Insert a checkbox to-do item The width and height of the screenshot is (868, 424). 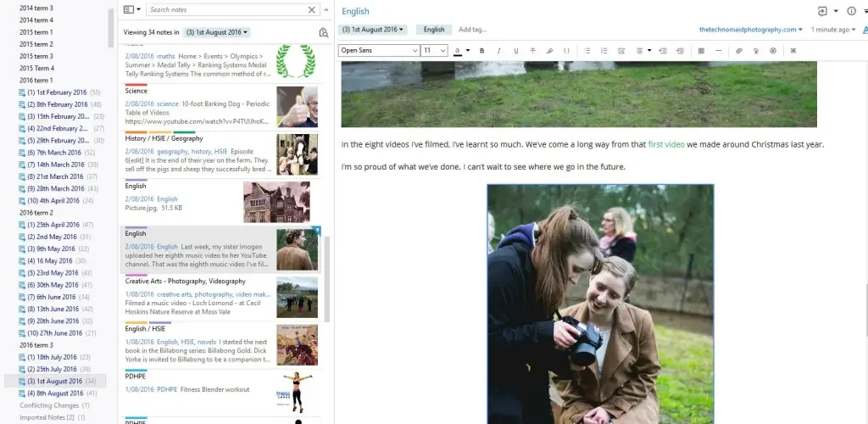tap(621, 50)
